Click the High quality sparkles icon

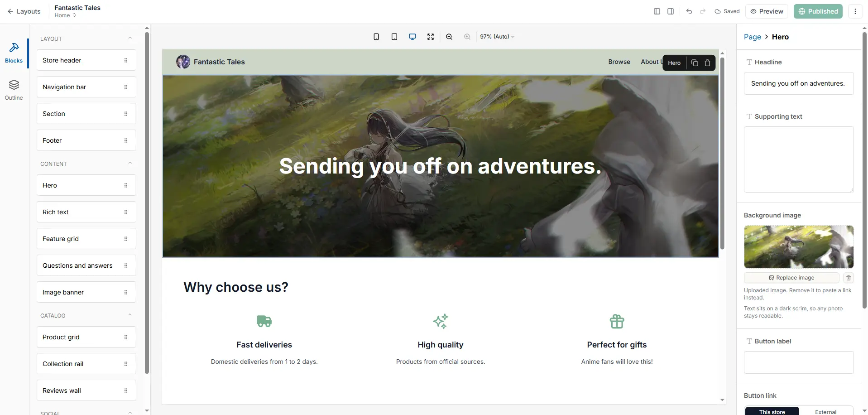(x=441, y=321)
